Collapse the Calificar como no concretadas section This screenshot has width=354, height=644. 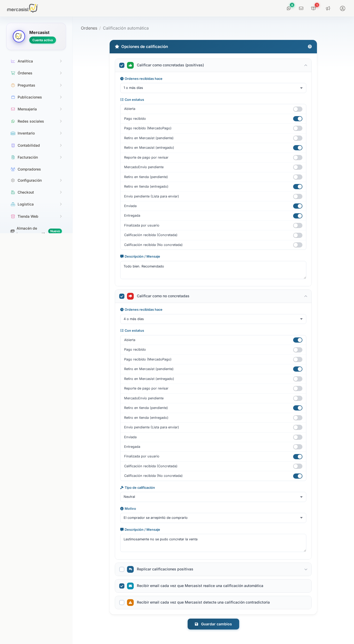click(x=306, y=296)
